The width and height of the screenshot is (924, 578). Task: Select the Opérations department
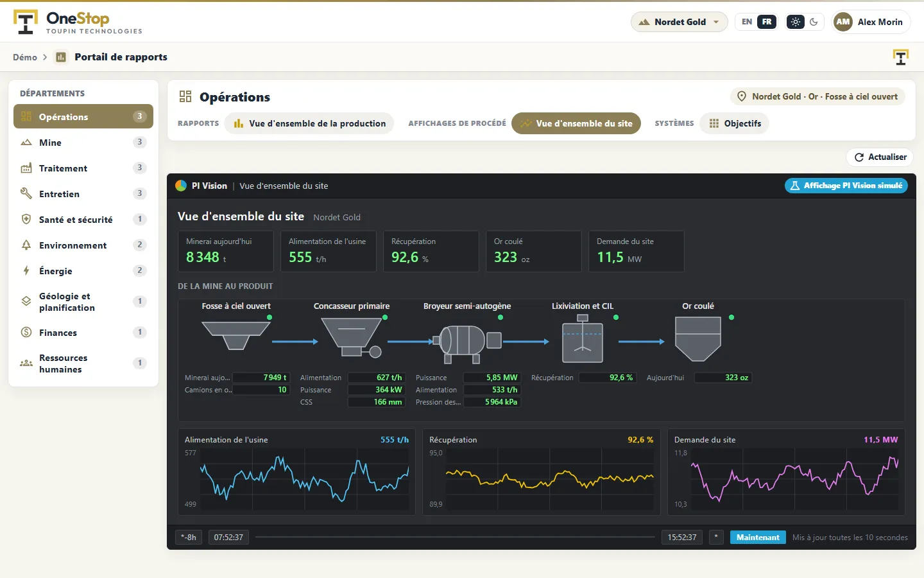tap(83, 116)
